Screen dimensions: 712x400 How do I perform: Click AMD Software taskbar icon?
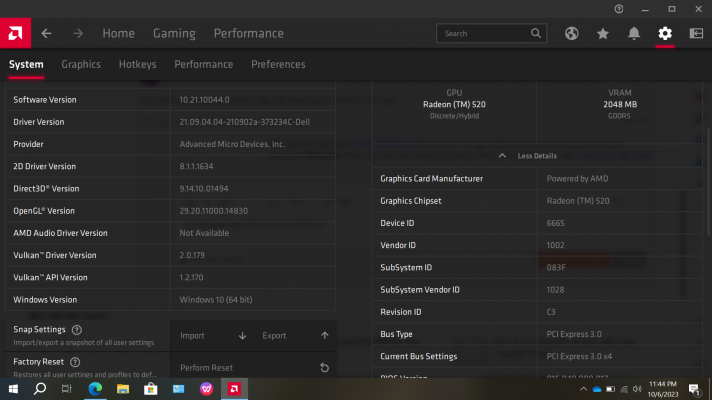[234, 389]
